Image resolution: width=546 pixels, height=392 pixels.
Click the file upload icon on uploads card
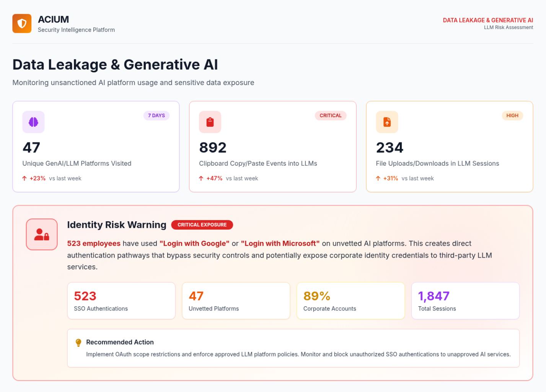387,122
